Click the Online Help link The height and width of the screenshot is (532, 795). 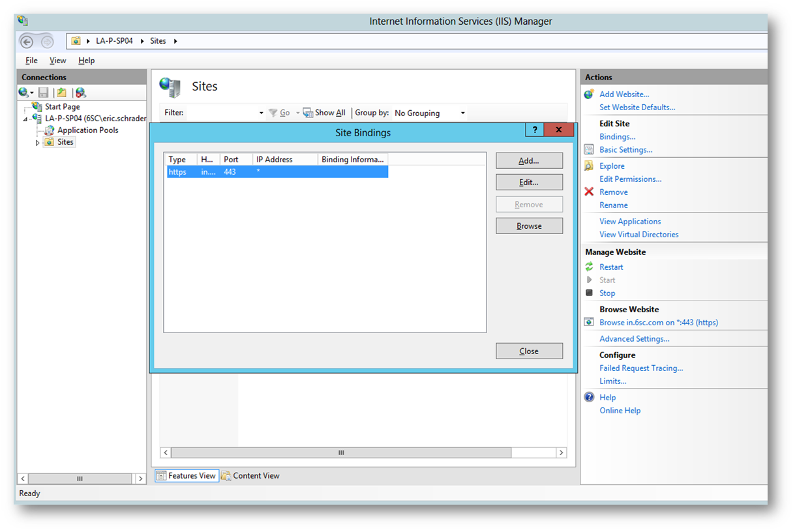620,410
